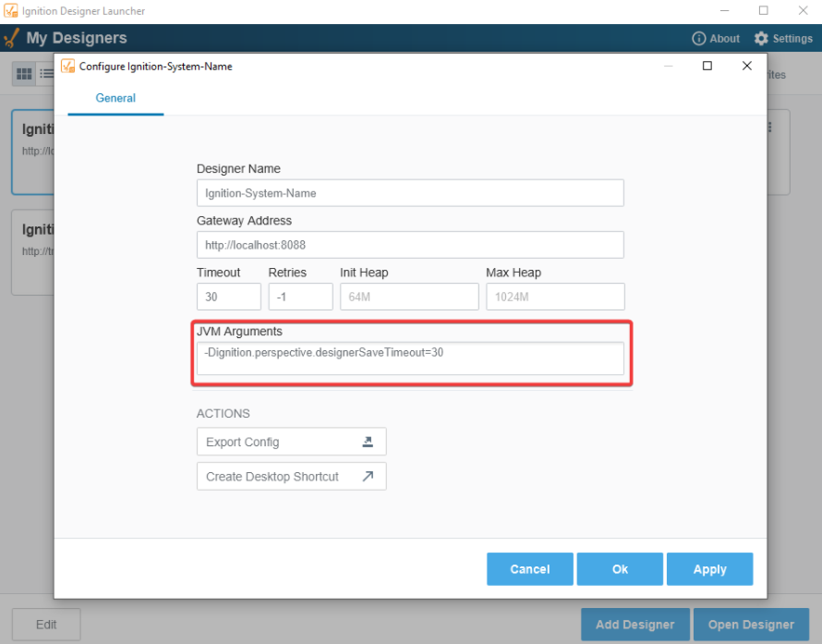The width and height of the screenshot is (822, 644).
Task: Focus the Retries field showing -1
Action: tap(300, 297)
